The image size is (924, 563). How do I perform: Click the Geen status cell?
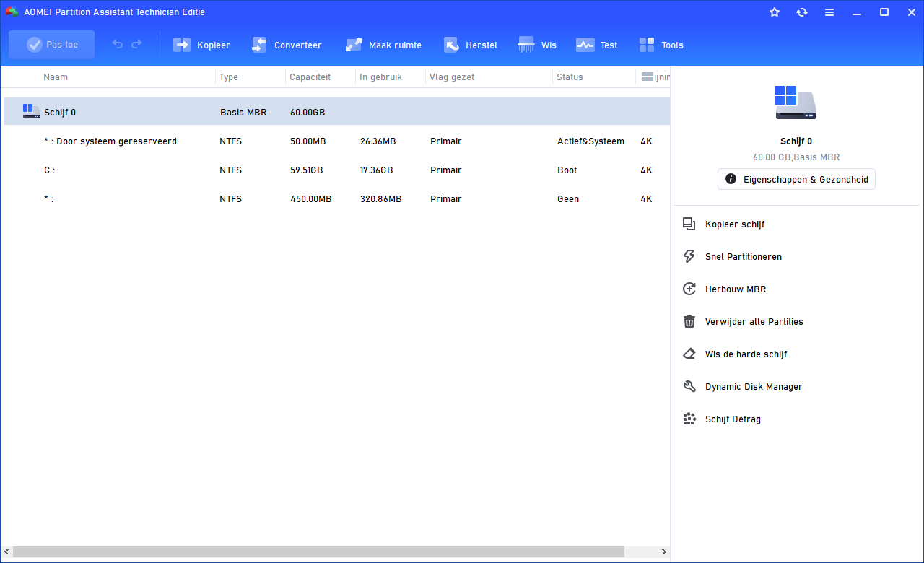point(568,199)
